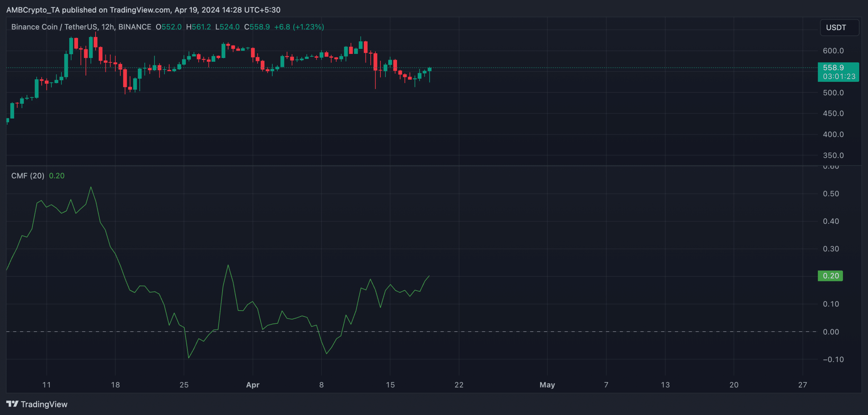
Task: Click the TradingView logo icon
Action: pos(12,404)
